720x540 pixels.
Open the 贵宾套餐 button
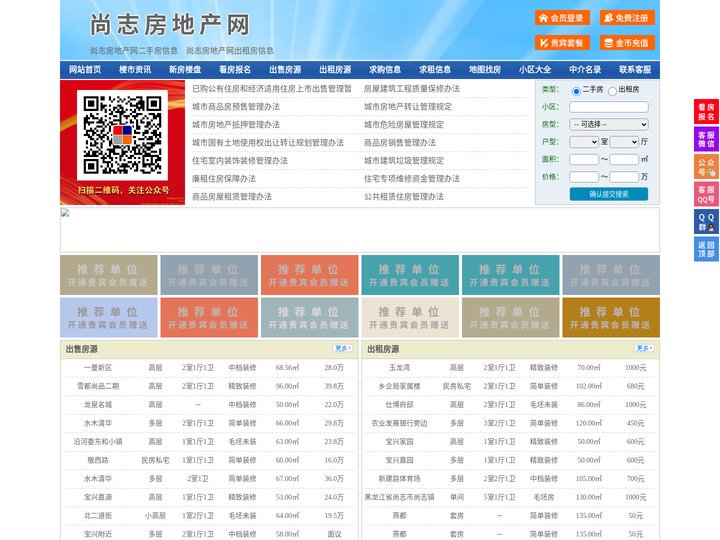[562, 43]
